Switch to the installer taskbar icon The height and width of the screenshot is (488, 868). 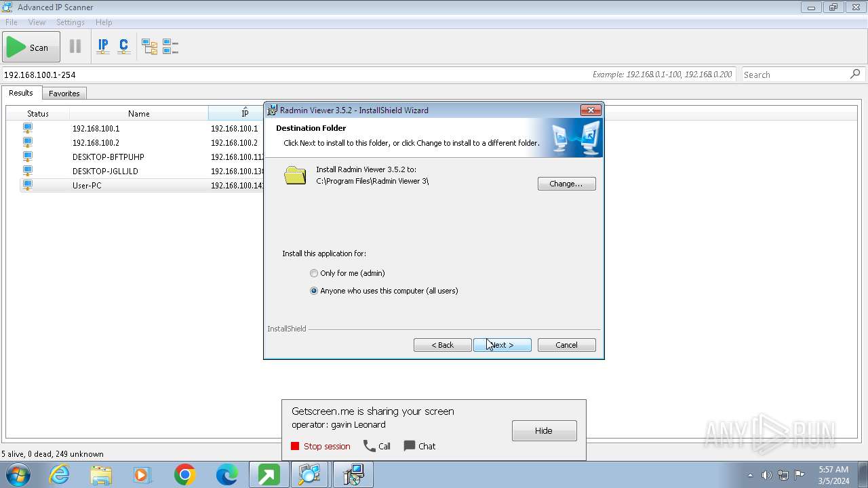[353, 474]
